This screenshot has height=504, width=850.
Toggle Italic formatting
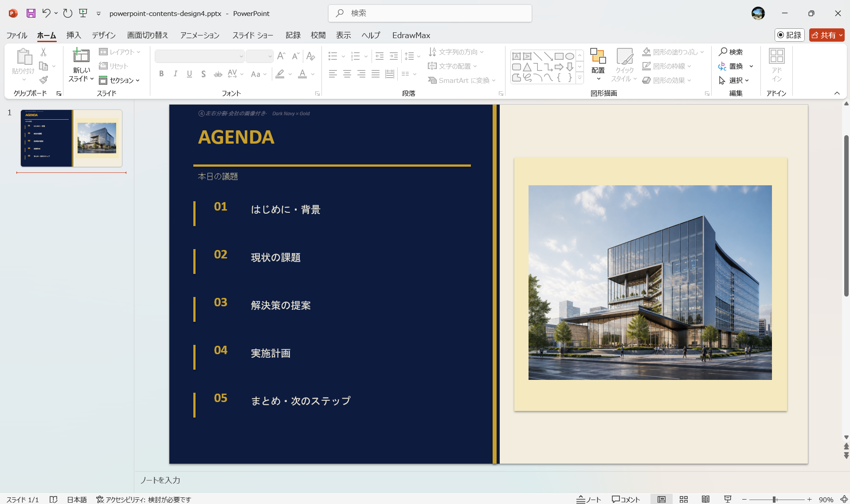[x=176, y=74]
